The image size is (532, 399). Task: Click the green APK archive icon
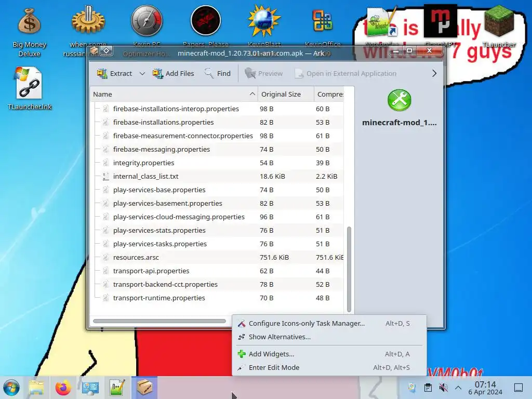(400, 100)
